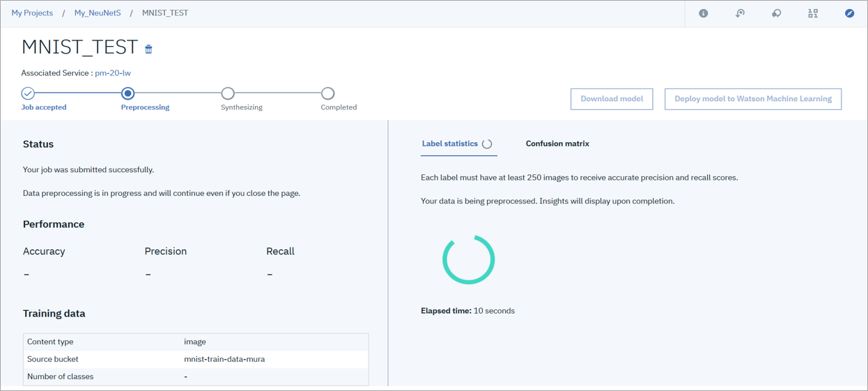The width and height of the screenshot is (868, 391).
Task: Click the Synthesizing step label
Action: coord(242,107)
